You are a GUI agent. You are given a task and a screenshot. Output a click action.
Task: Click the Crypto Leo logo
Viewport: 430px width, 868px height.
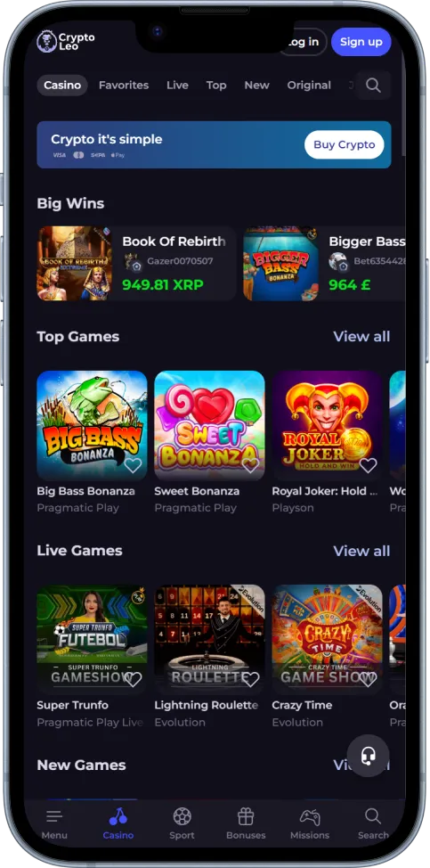(x=66, y=42)
